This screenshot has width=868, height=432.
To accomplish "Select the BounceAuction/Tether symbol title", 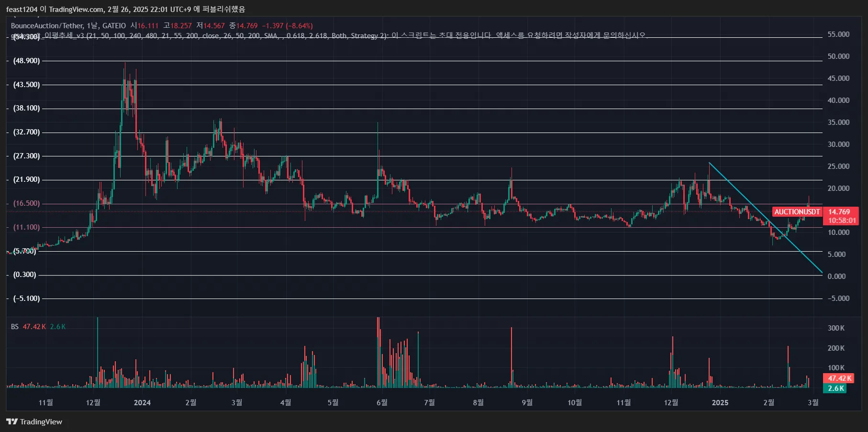I will click(x=47, y=26).
